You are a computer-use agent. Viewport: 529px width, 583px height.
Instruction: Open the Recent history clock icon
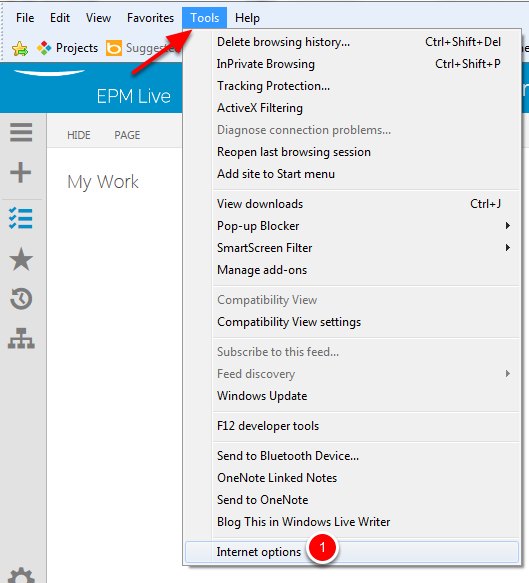[21, 299]
